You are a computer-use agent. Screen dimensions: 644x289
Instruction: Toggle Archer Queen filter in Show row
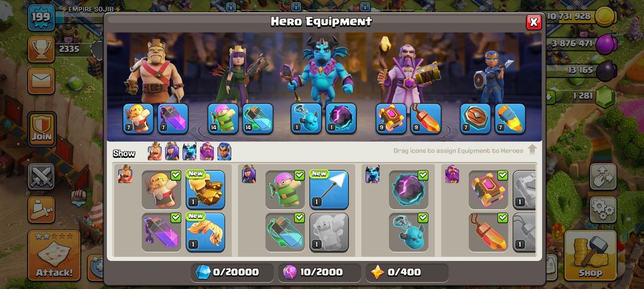pos(172,151)
